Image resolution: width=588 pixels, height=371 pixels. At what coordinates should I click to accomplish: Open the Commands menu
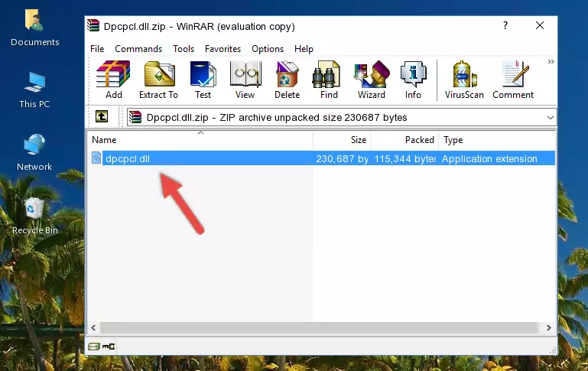138,49
